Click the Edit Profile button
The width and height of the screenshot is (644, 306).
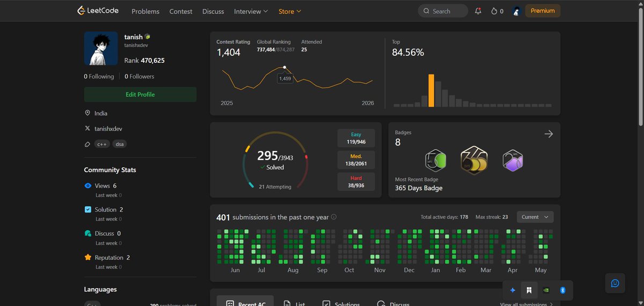(x=140, y=94)
